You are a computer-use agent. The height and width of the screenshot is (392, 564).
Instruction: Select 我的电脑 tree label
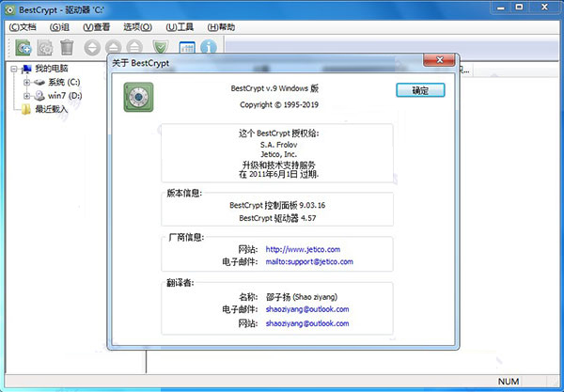(x=52, y=69)
